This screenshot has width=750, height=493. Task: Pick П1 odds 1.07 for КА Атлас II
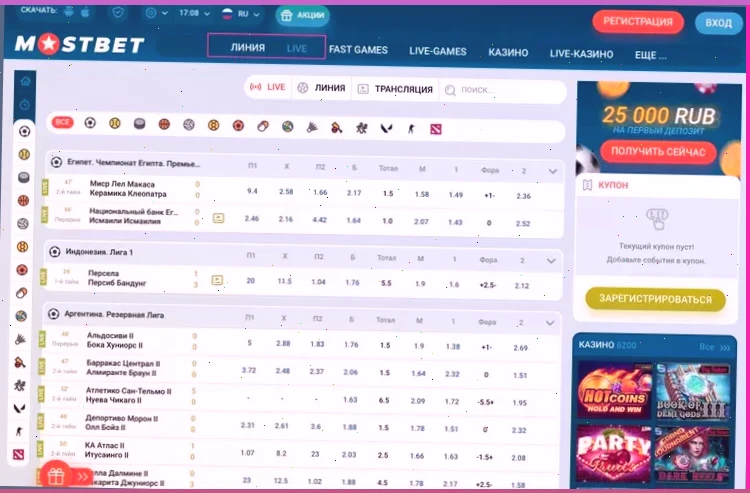point(247,452)
